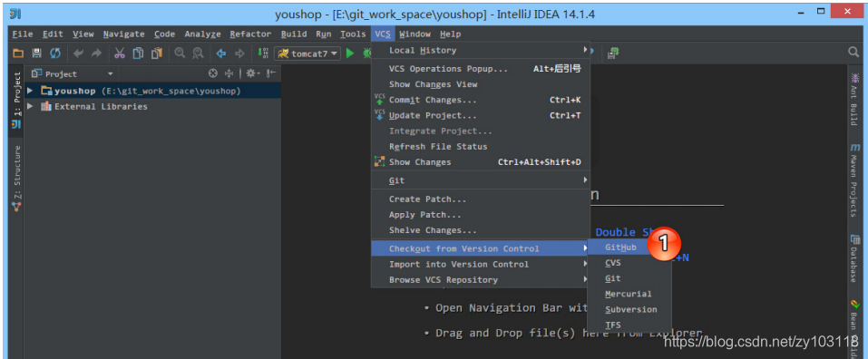Image resolution: width=868 pixels, height=359 pixels.
Task: Open the Window menu
Action: [x=414, y=34]
